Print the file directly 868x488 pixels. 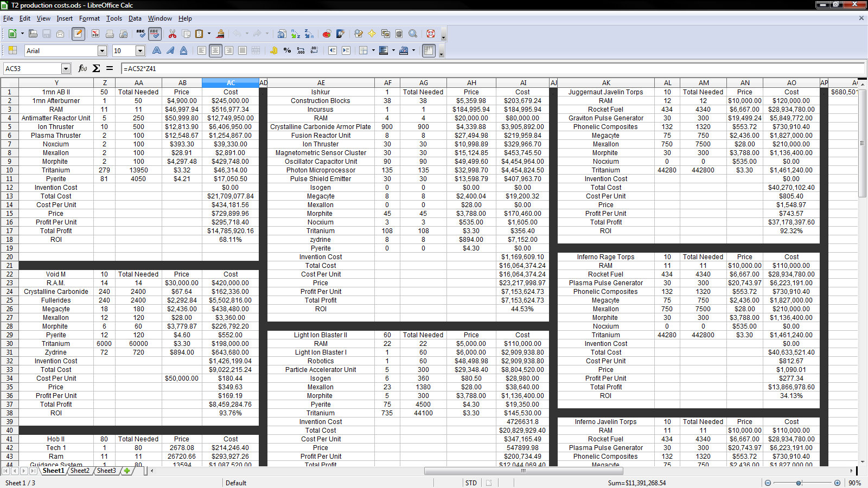click(x=110, y=34)
